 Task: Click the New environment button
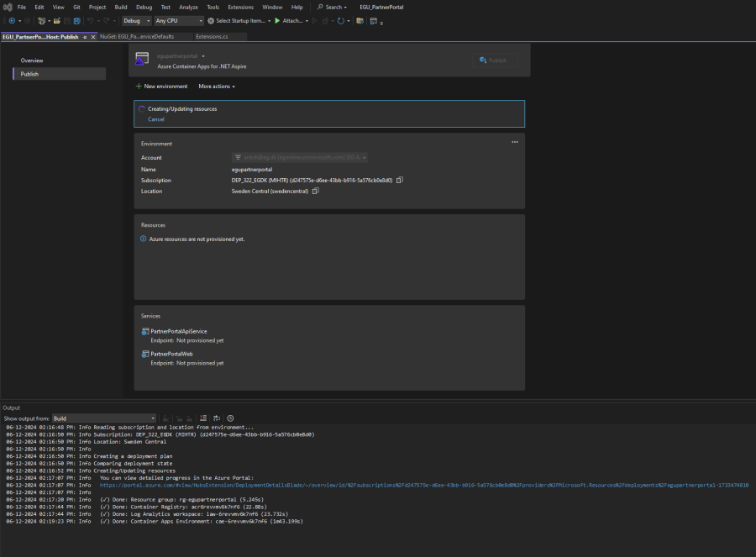(161, 87)
